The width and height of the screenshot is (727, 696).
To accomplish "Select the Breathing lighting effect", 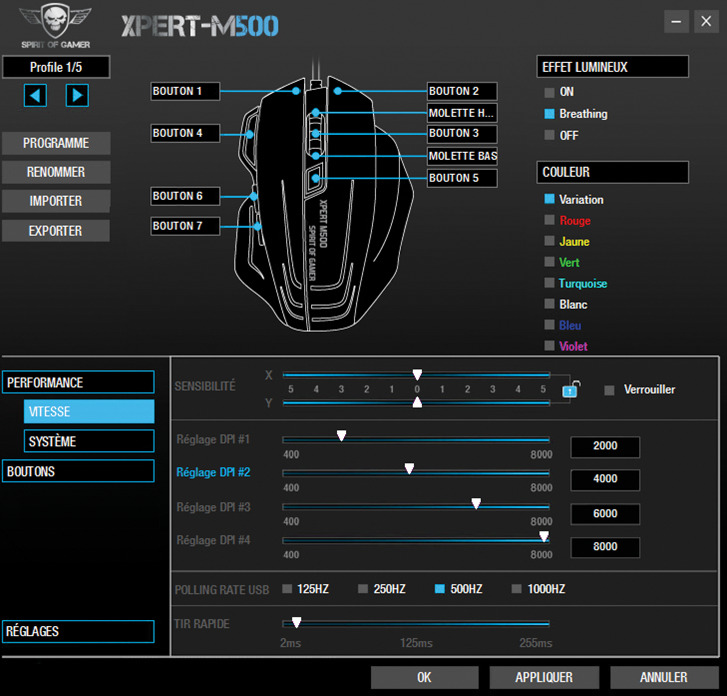I will click(549, 114).
